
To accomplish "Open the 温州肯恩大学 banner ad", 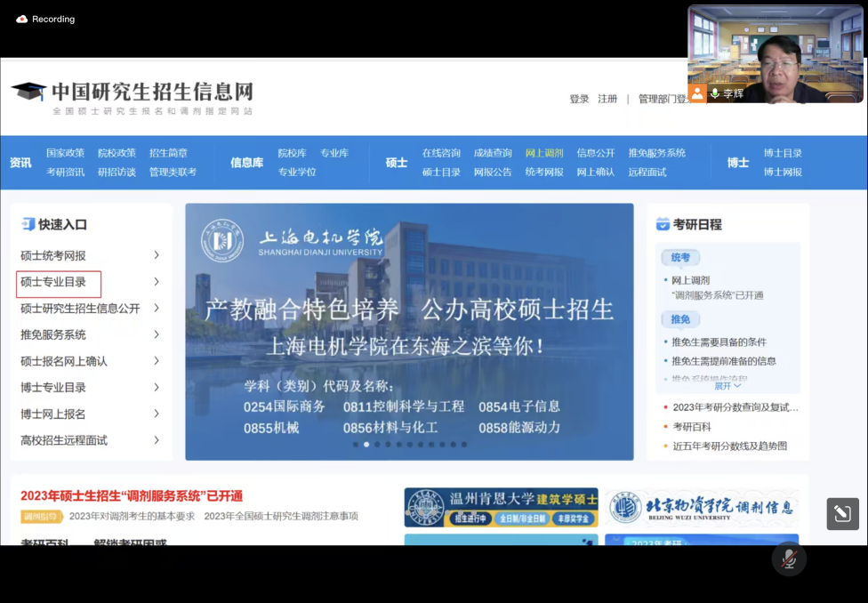I will (x=501, y=507).
